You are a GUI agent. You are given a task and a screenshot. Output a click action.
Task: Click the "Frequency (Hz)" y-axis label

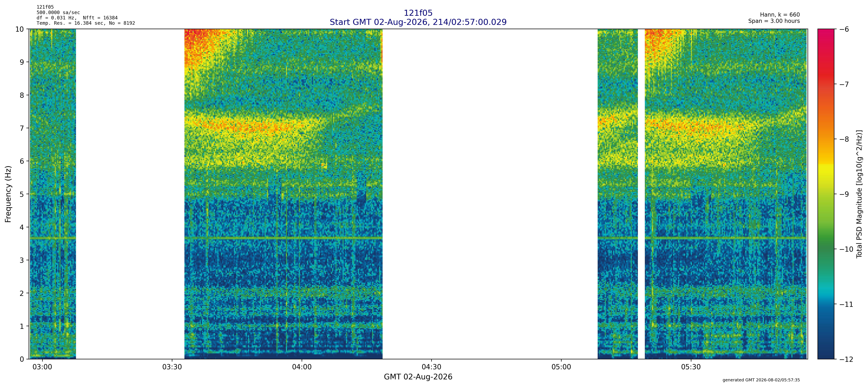[8, 194]
